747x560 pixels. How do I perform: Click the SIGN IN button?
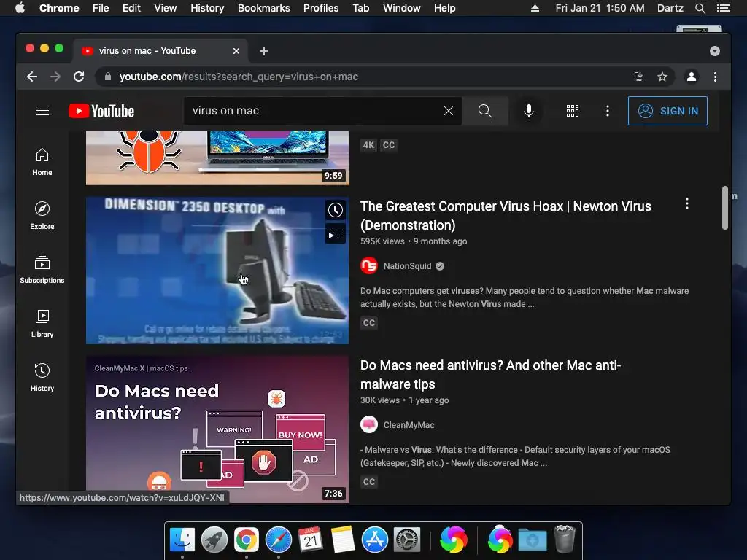click(x=667, y=111)
